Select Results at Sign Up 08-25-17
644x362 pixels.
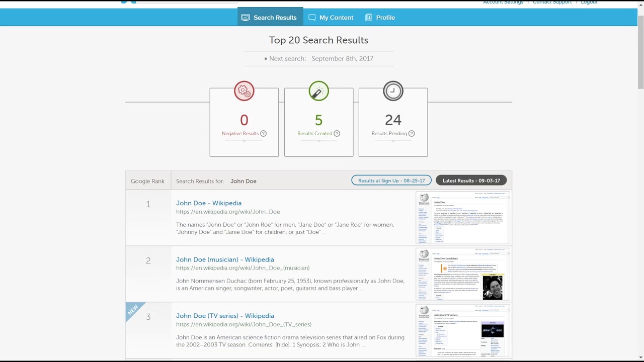391,180
